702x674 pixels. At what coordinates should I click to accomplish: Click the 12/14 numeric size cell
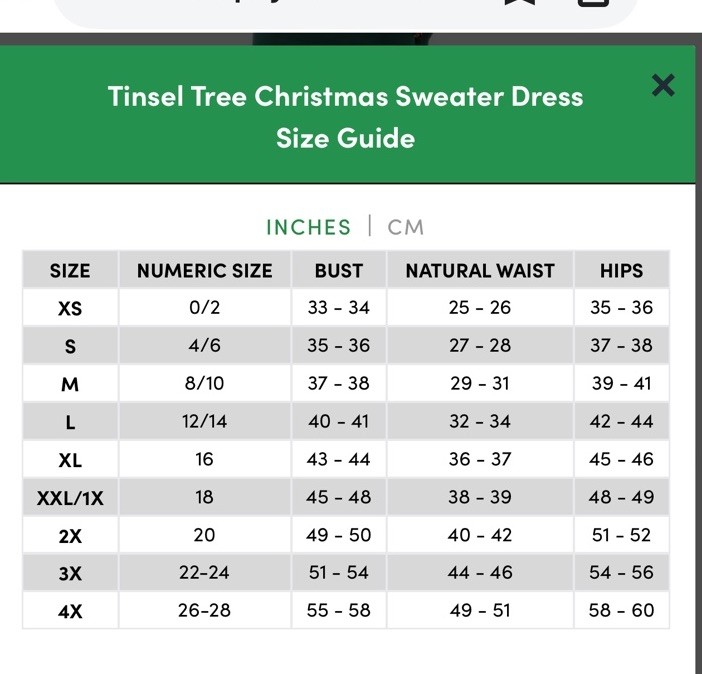point(205,421)
